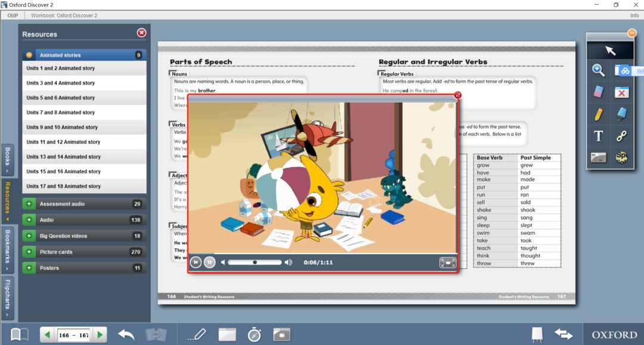
Task: Close the animated story video player
Action: [457, 96]
